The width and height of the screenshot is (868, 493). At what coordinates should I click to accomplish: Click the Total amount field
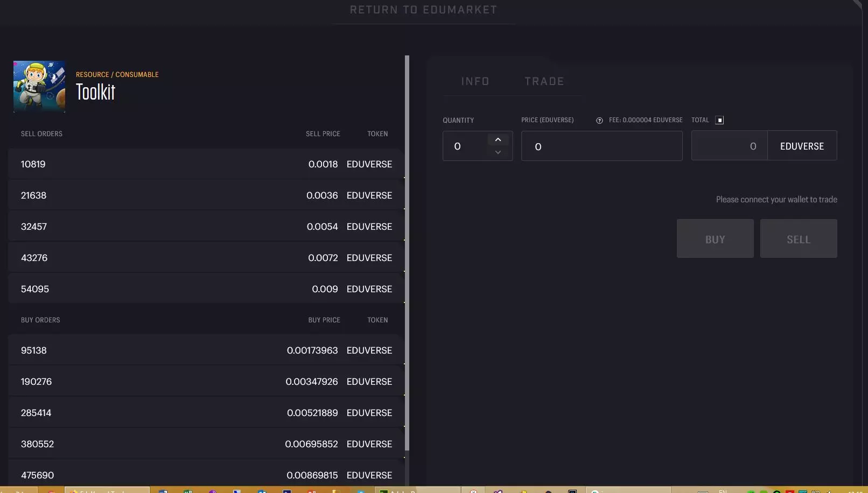(x=729, y=146)
